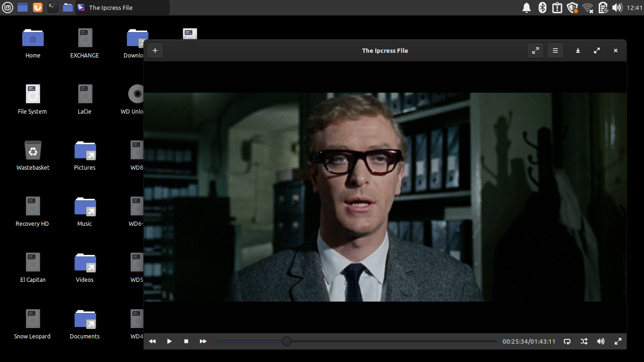Open the system sound volume applet
This screenshot has height=362, width=644.
617,8
